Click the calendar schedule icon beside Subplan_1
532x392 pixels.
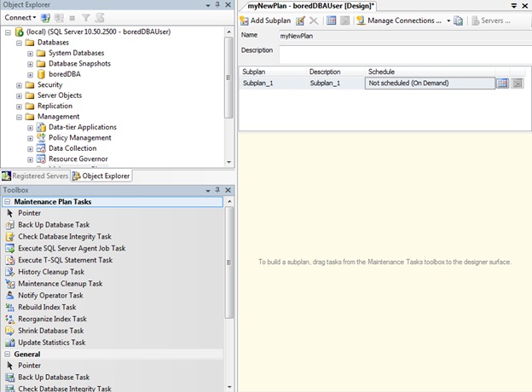[x=503, y=84]
